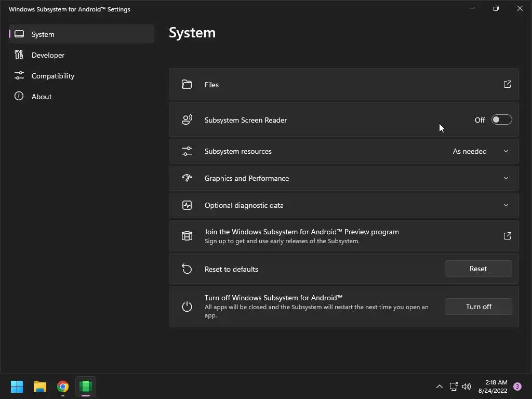Go to the Compatibility section
532x399 pixels.
point(82,76)
